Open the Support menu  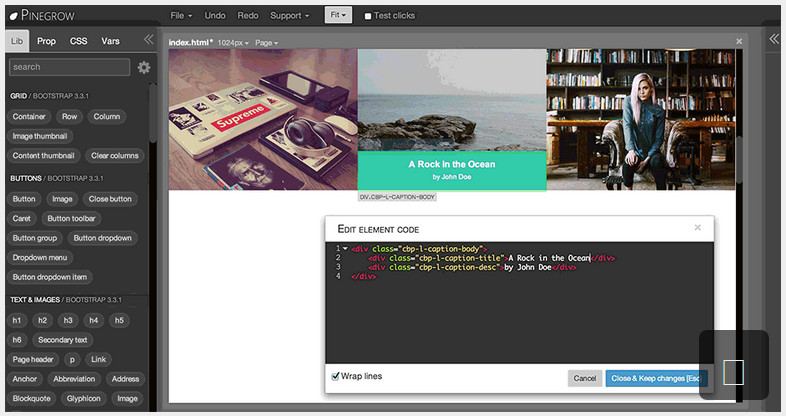pos(290,16)
